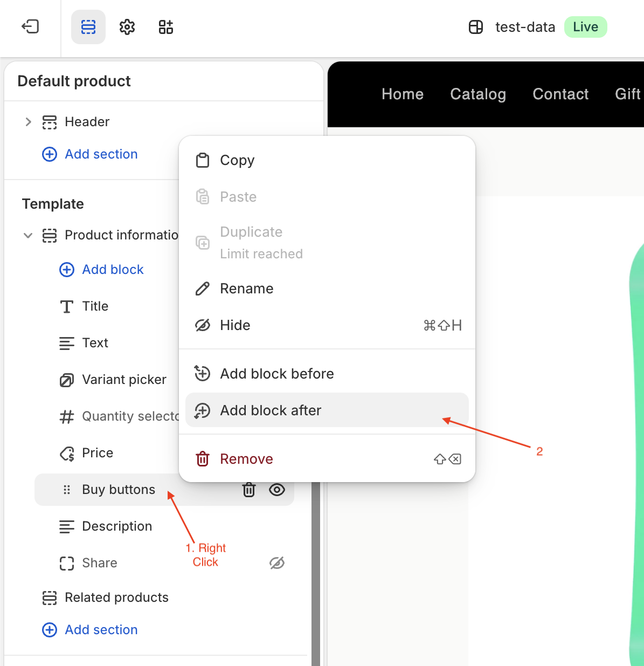Show the hidden Share block
This screenshot has width=644, height=666.
(x=277, y=563)
